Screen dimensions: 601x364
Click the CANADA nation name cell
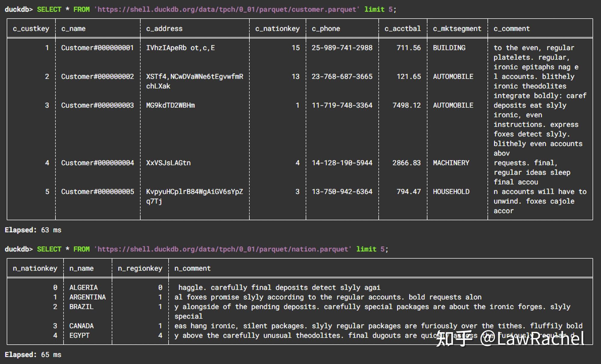coord(81,326)
